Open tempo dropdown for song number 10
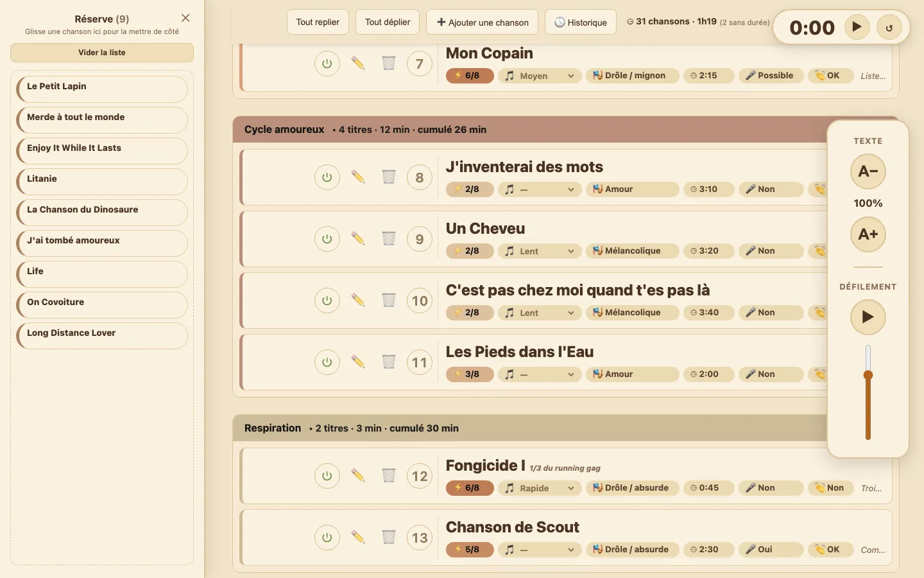924x578 pixels. click(540, 313)
